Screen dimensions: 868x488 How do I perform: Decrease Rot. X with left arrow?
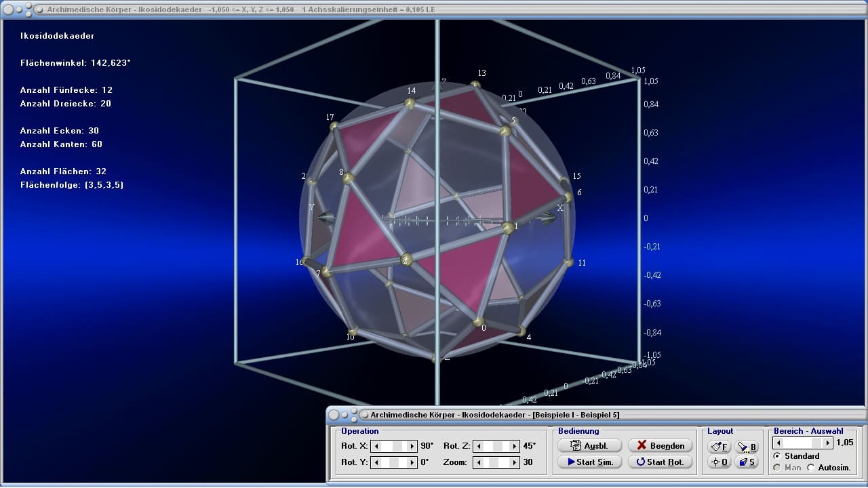[x=377, y=446]
